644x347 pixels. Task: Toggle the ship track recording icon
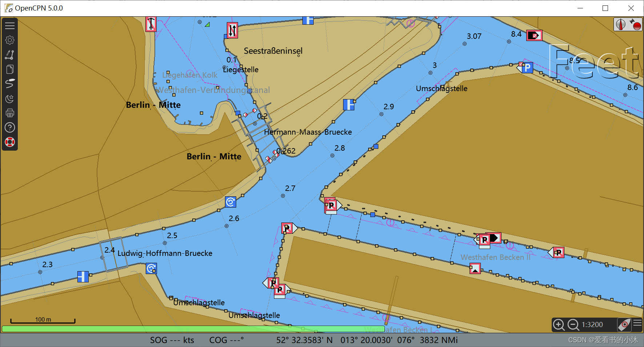tap(10, 84)
